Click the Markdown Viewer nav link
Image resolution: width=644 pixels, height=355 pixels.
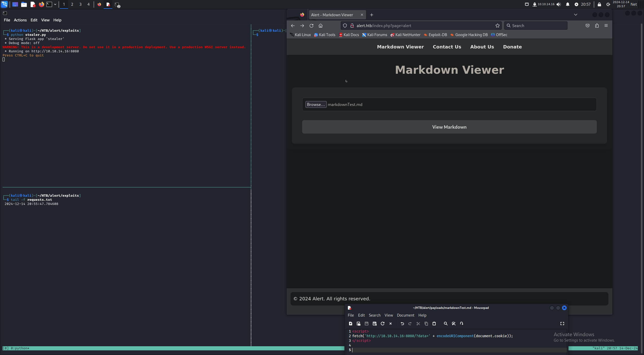point(400,47)
